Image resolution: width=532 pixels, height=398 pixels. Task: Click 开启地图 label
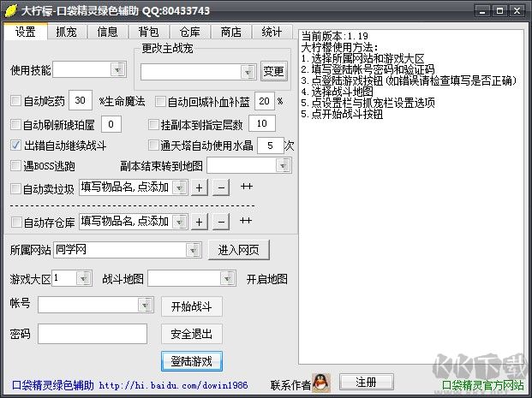tap(267, 279)
